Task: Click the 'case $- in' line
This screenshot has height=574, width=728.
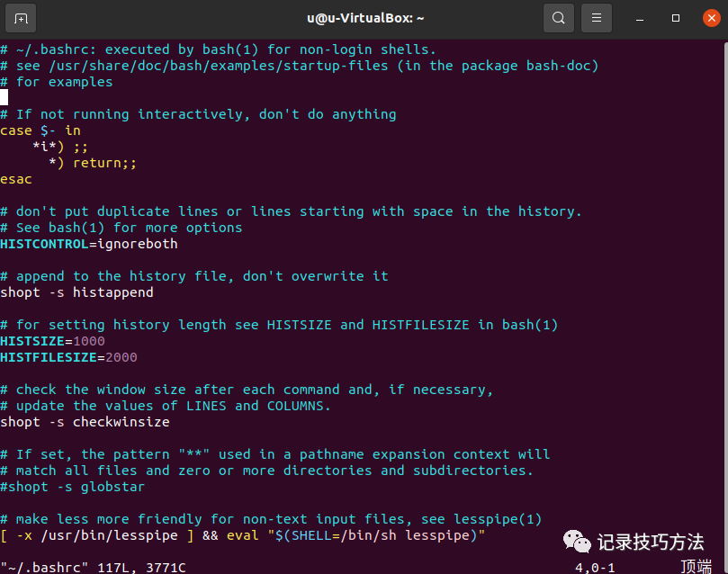Action: (x=40, y=130)
